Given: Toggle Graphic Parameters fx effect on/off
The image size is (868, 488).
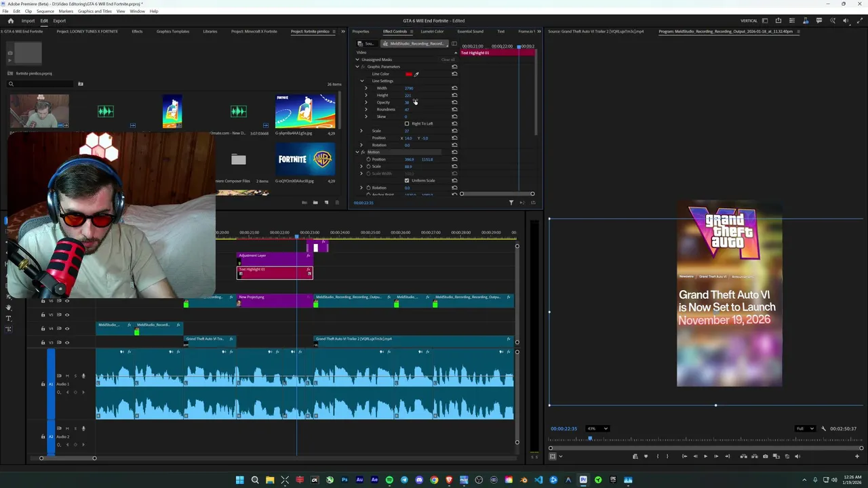Looking at the screenshot, I should tap(363, 66).
